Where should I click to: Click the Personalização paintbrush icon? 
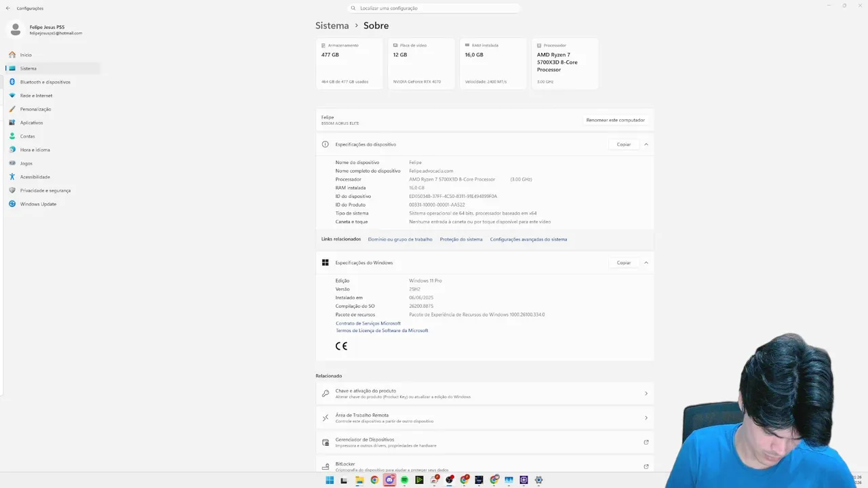[12, 109]
